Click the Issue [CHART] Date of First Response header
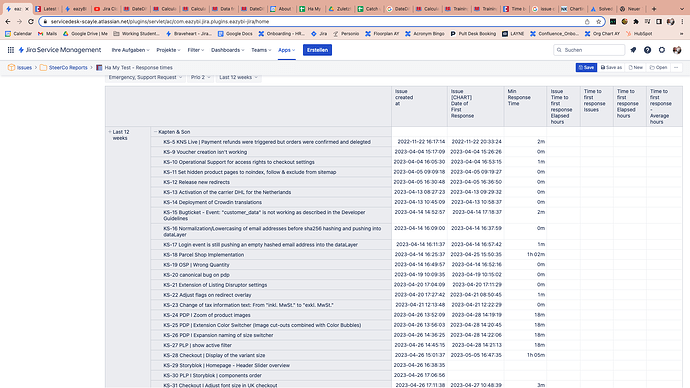The width and height of the screenshot is (690, 388). 476,106
